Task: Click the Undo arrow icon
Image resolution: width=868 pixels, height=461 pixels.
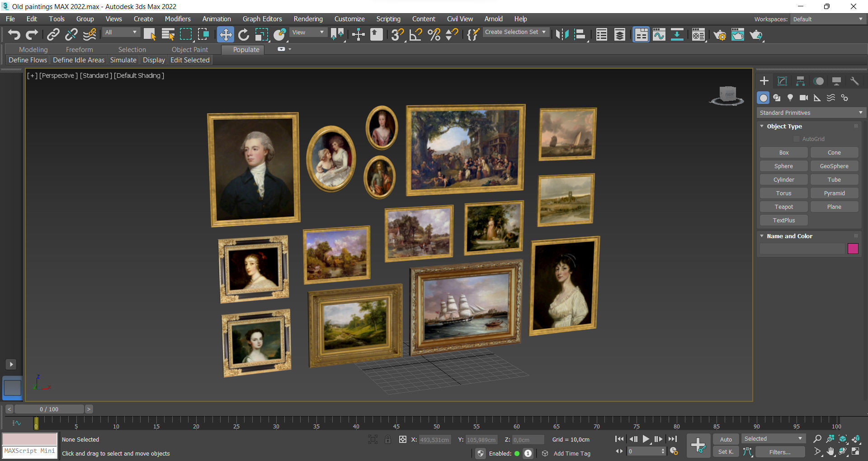Action: click(x=14, y=34)
